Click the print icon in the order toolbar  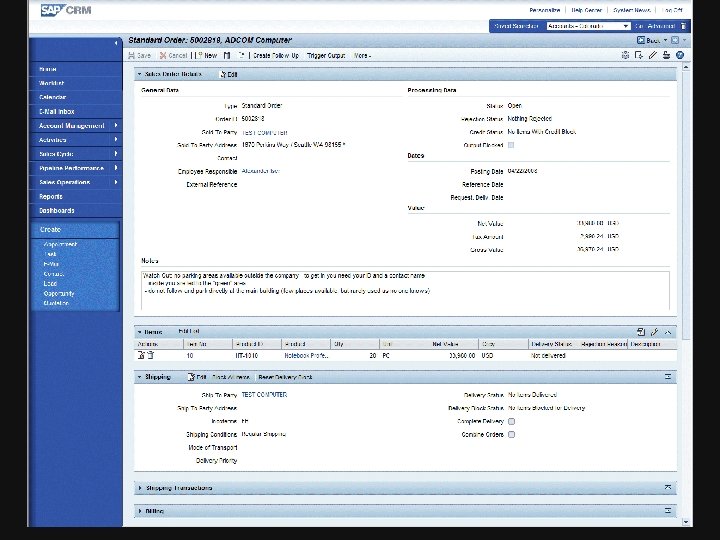click(x=666, y=55)
